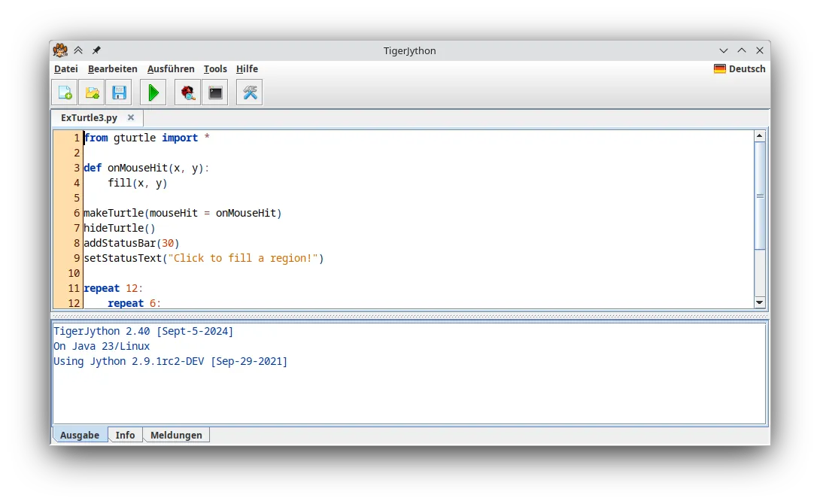Viewport: 820px width, 504px height.
Task: Click 'On Java 23/Linux' output line
Action: pos(102,346)
